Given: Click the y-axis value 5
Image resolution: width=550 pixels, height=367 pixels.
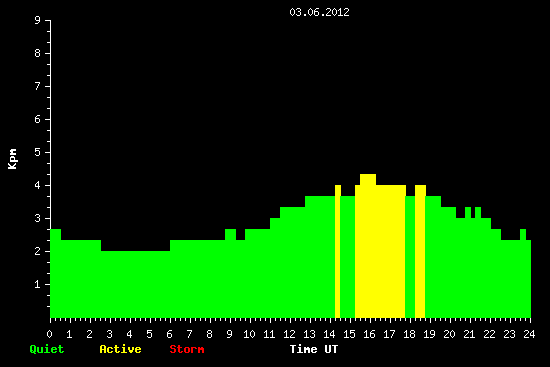Looking at the screenshot, I should point(38,152).
